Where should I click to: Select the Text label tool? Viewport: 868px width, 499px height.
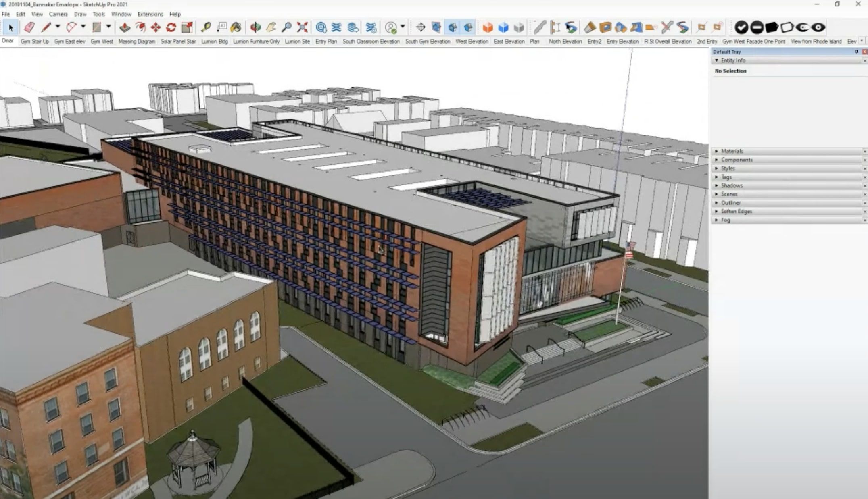tap(221, 27)
